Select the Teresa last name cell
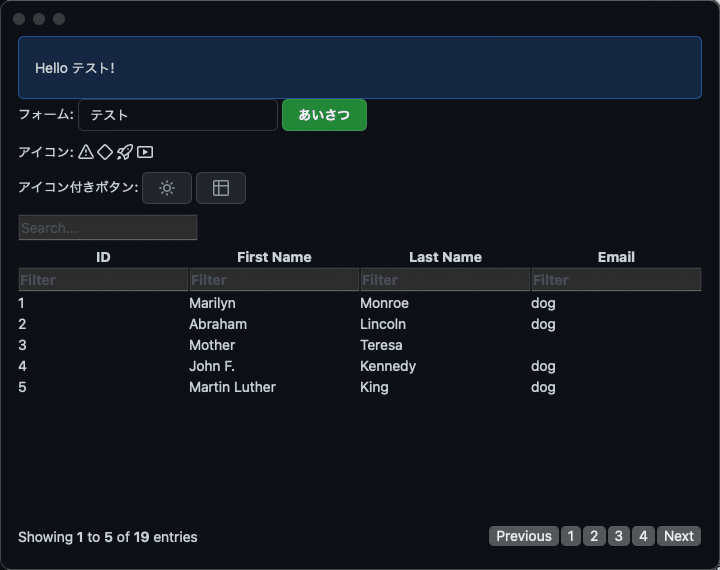 coord(381,345)
